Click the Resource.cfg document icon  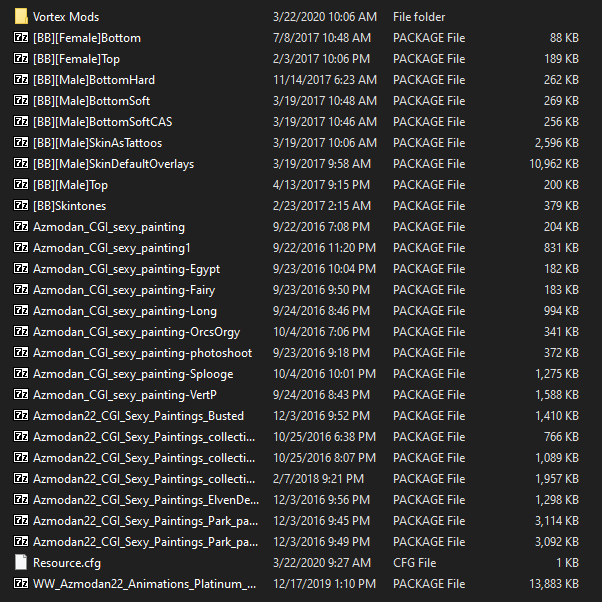click(21, 562)
